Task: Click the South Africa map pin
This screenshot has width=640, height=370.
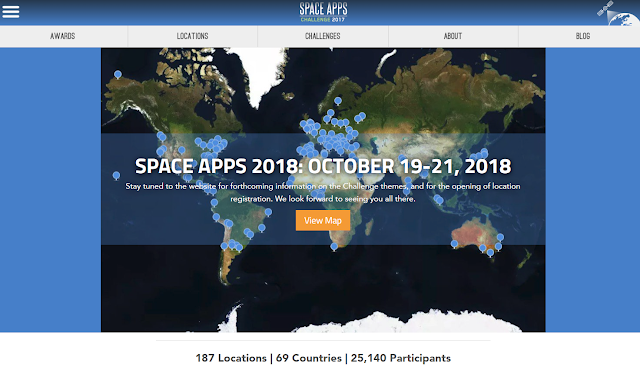Action: click(x=334, y=246)
